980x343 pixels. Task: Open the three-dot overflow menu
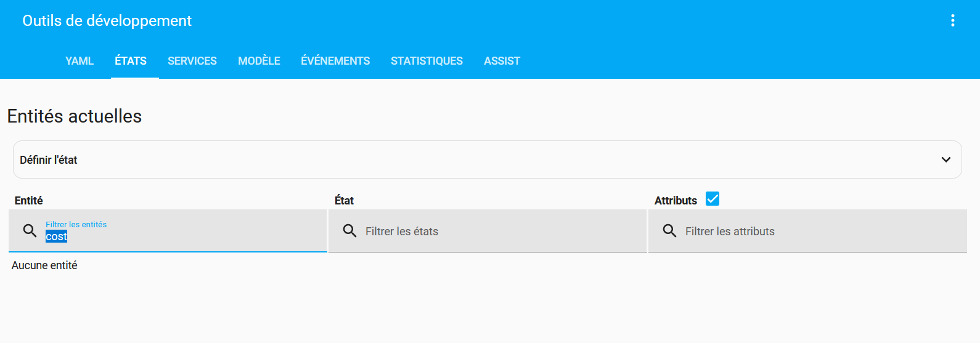[x=952, y=20]
